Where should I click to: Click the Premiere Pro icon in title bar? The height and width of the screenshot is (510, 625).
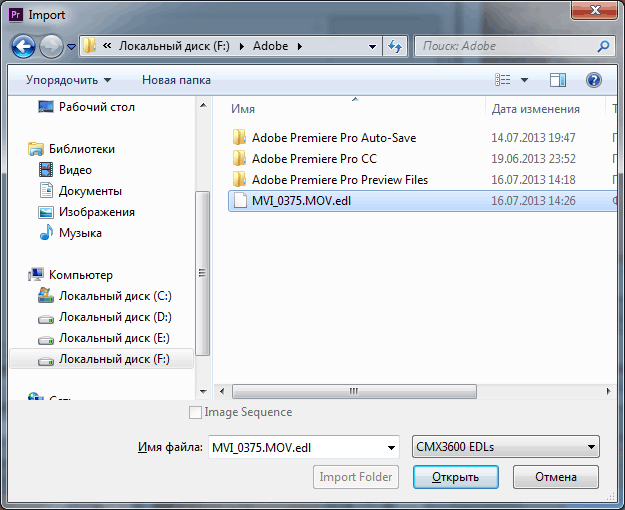pyautogui.click(x=16, y=15)
